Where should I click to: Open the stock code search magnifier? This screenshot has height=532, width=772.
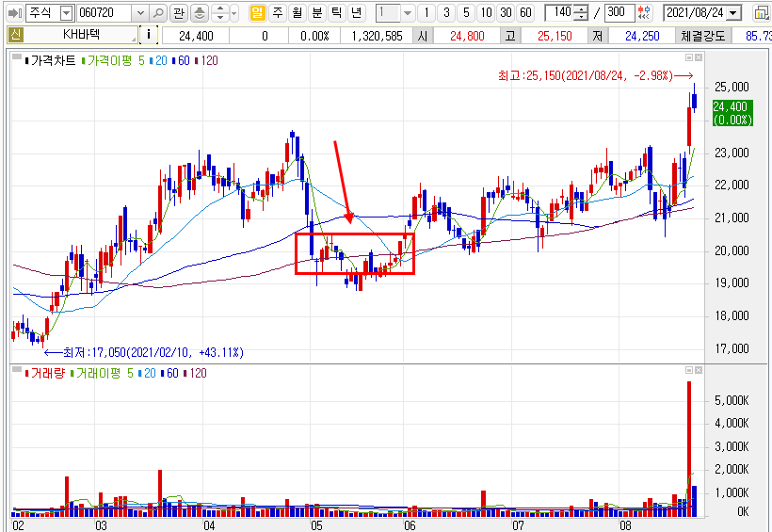(157, 13)
